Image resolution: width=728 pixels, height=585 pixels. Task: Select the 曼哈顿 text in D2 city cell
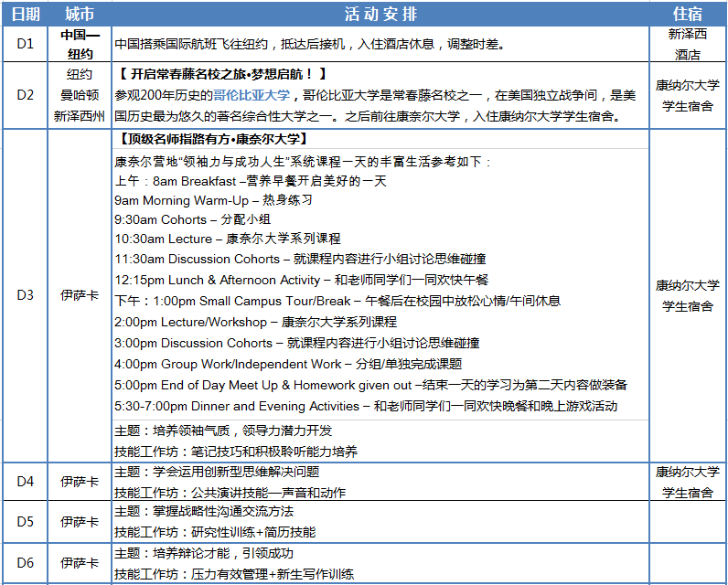80,95
